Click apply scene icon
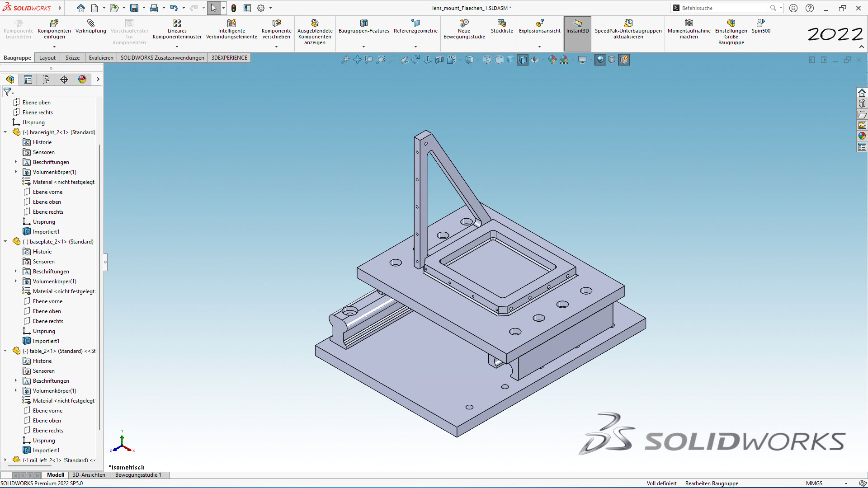The image size is (868, 488). click(564, 60)
